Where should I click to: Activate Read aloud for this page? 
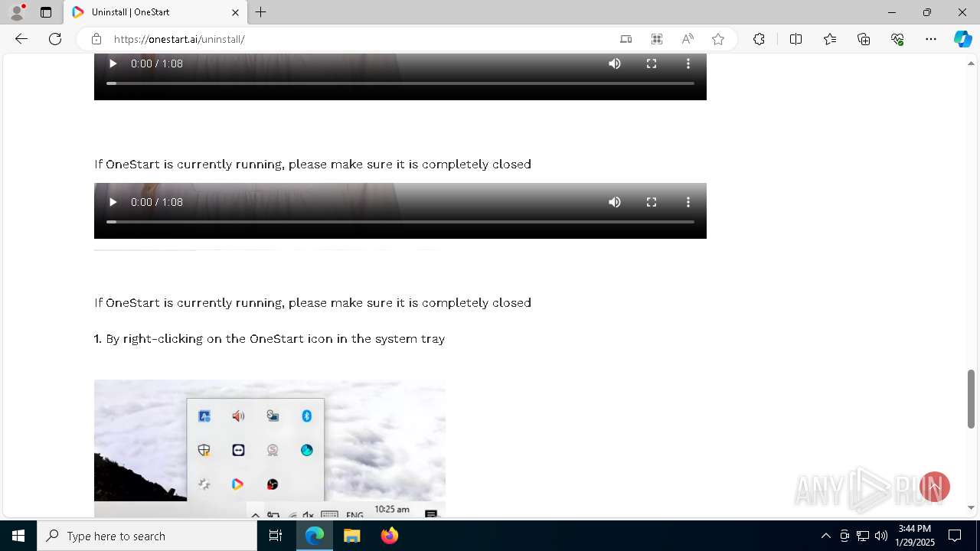tap(688, 39)
